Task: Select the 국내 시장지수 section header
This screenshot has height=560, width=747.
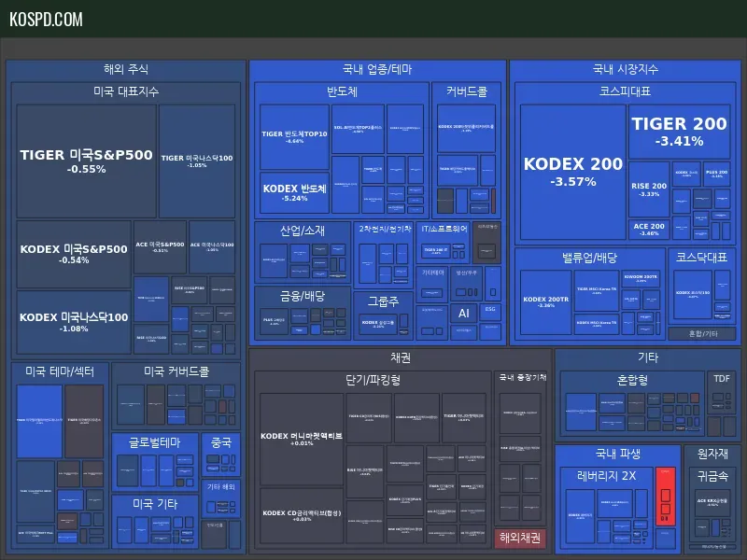Action: [x=626, y=69]
